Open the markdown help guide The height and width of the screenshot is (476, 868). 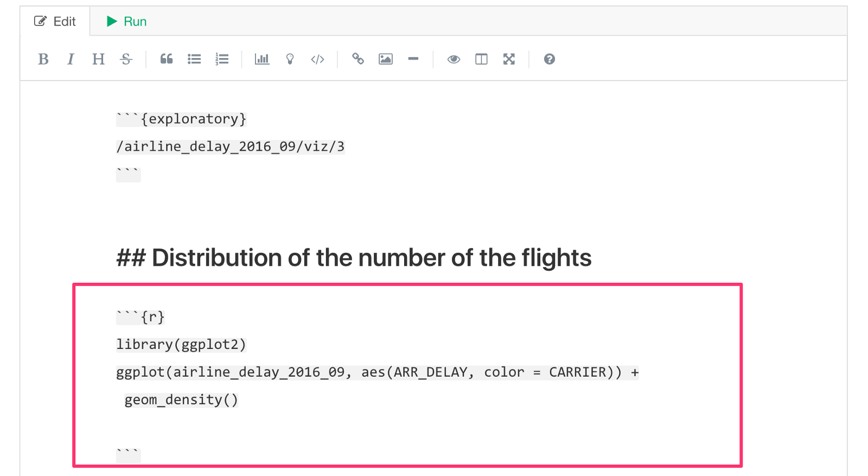pyautogui.click(x=550, y=59)
